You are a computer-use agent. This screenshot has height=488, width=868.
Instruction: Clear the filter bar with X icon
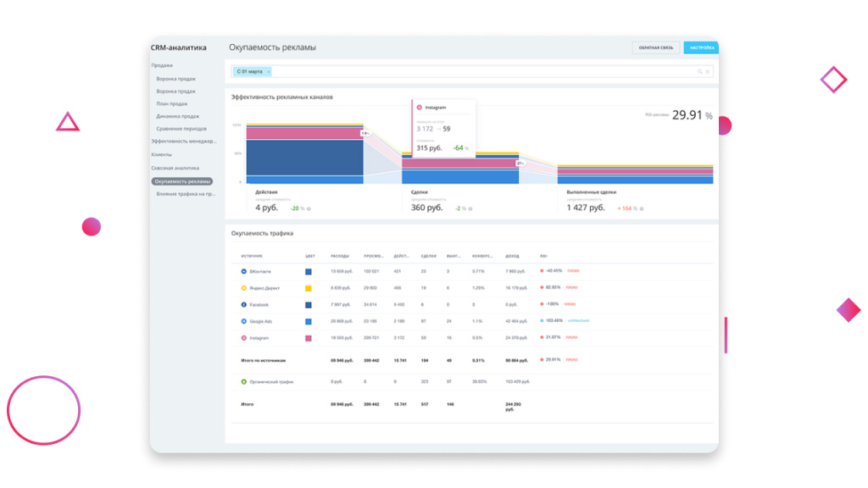pos(708,71)
